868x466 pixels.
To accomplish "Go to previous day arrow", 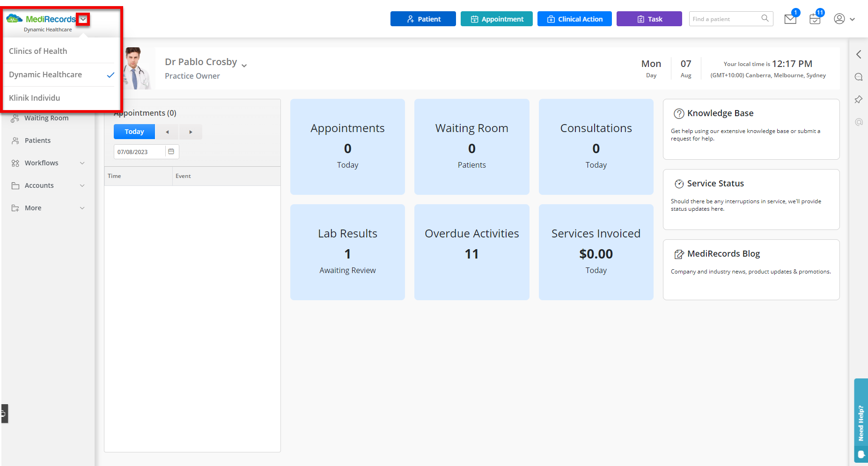I will (167, 132).
